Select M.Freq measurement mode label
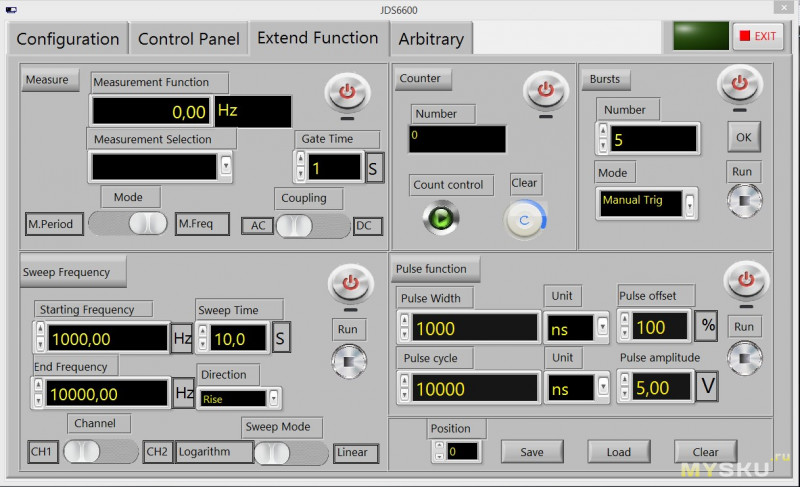The image size is (800, 487). [202, 223]
